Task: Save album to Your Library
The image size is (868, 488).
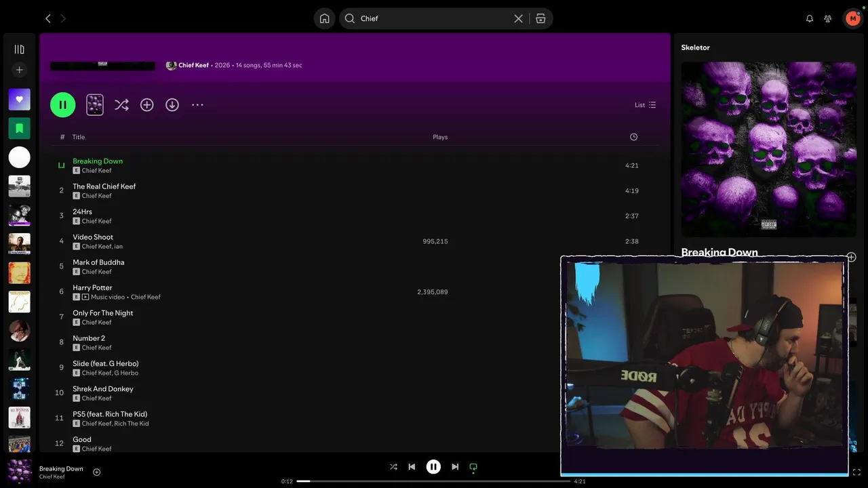Action: [x=146, y=104]
